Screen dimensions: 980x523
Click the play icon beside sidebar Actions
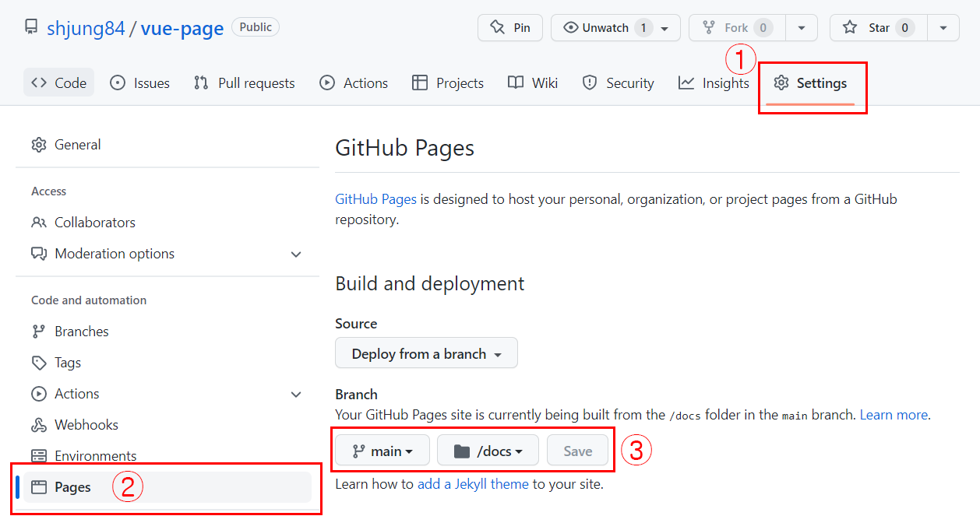coord(39,394)
